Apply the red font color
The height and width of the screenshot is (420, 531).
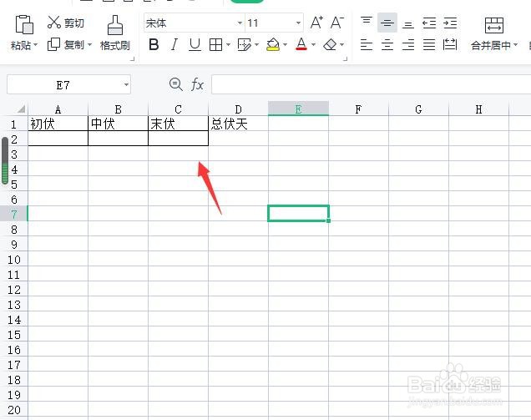[x=301, y=44]
